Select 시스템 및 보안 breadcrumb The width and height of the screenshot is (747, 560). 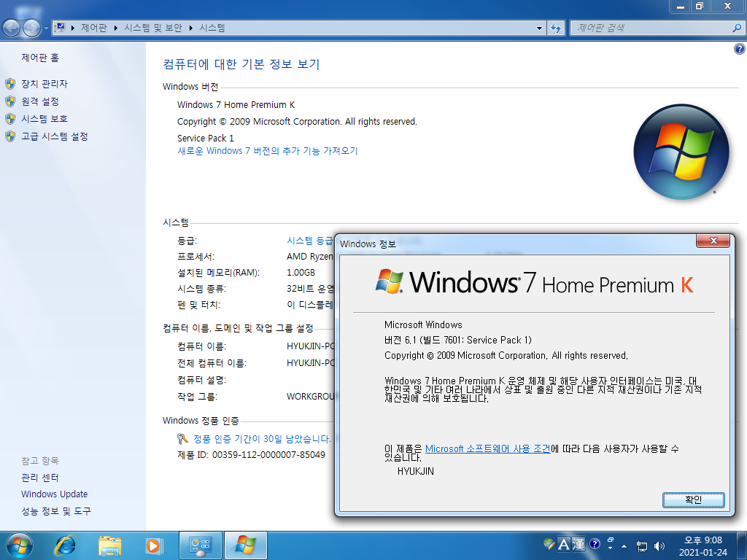153,28
